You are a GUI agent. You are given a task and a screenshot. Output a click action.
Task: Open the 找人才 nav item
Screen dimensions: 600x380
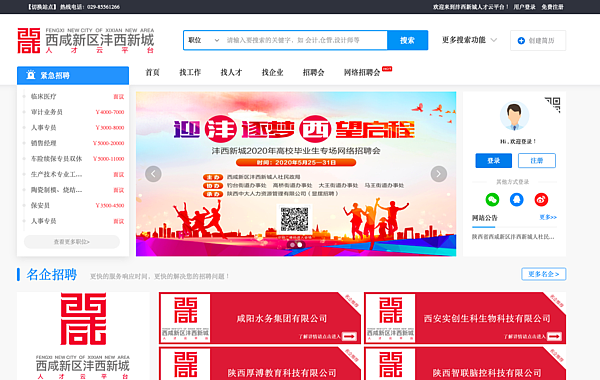pos(231,72)
